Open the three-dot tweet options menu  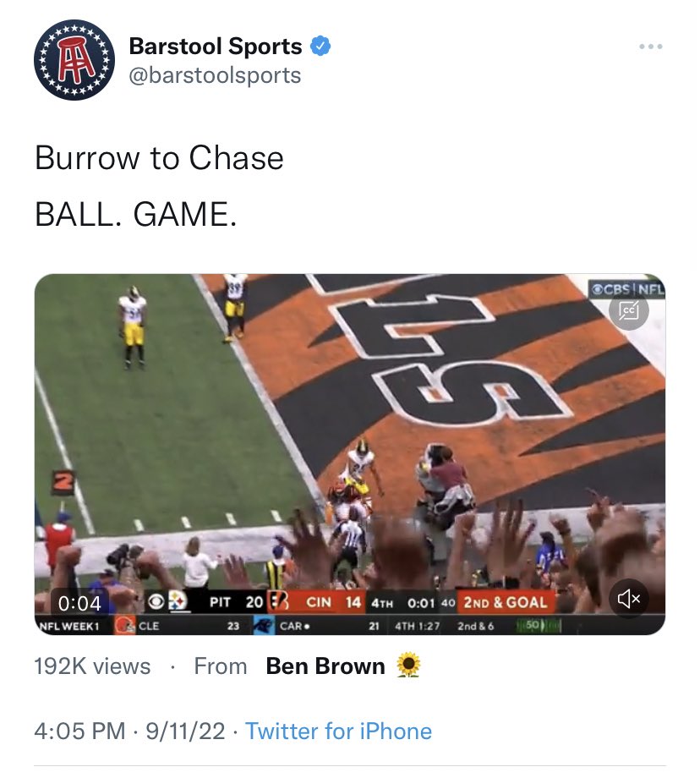(x=651, y=47)
